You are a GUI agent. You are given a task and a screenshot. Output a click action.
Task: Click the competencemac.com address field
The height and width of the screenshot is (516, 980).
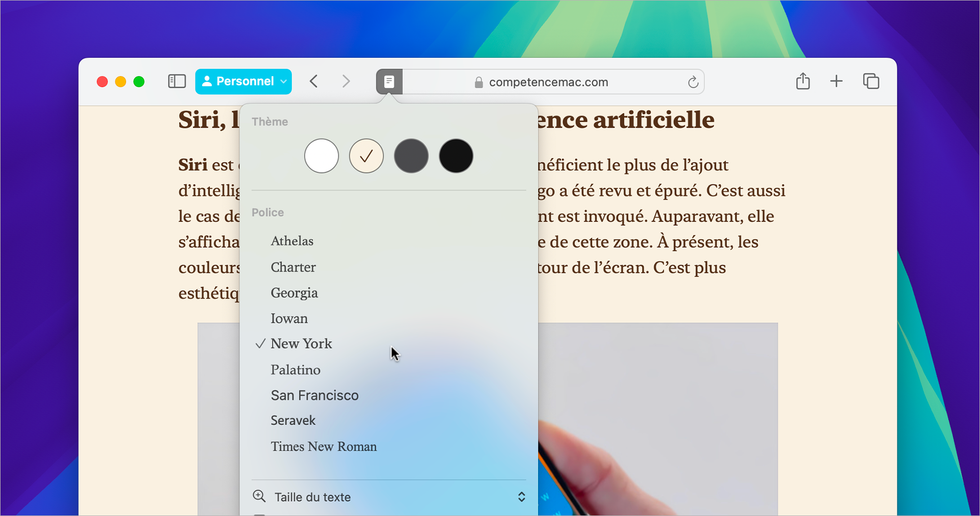(548, 82)
